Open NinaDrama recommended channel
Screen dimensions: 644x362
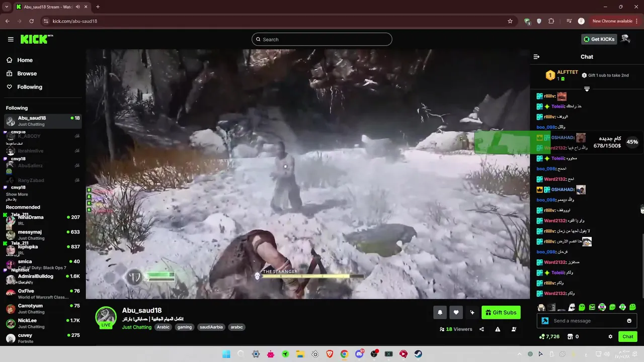pos(42,220)
